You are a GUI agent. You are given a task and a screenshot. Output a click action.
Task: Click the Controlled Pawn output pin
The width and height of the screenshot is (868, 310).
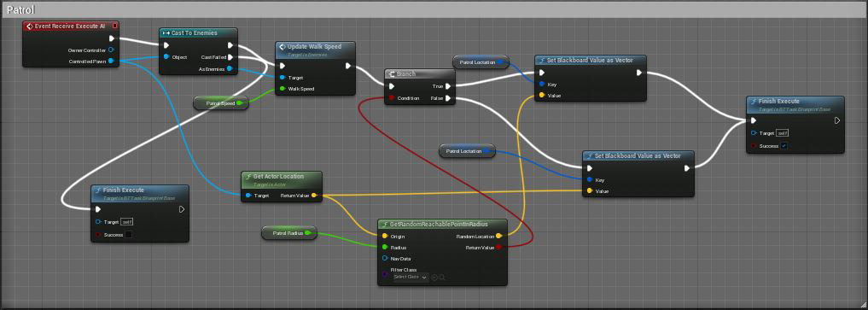111,61
